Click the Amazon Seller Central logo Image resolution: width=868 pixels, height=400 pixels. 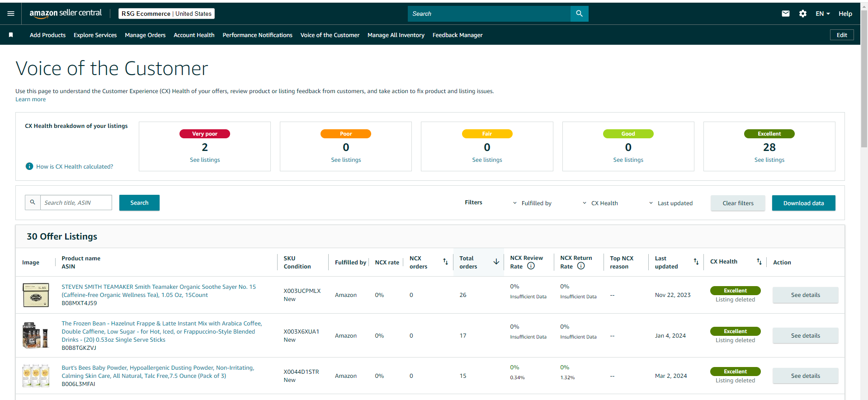tap(66, 13)
